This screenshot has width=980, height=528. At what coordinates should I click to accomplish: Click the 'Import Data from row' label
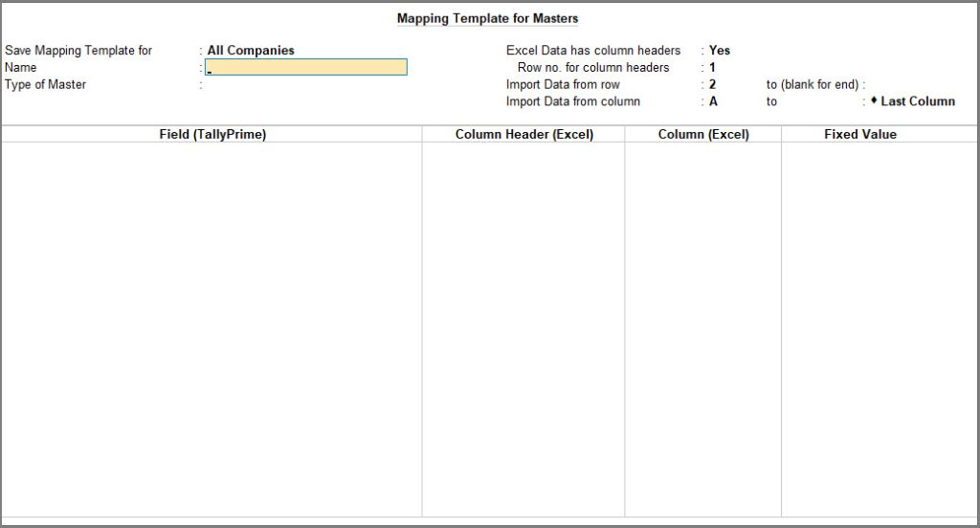563,84
